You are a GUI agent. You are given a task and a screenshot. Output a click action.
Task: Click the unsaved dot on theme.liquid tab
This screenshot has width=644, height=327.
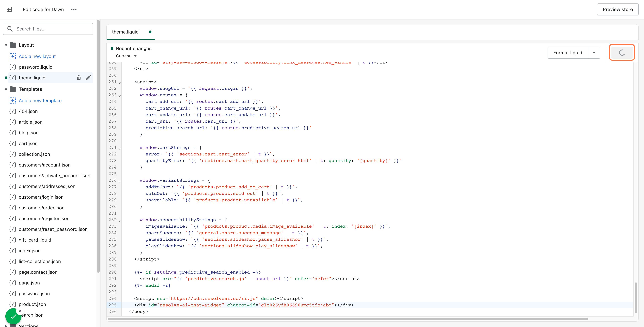(x=150, y=32)
